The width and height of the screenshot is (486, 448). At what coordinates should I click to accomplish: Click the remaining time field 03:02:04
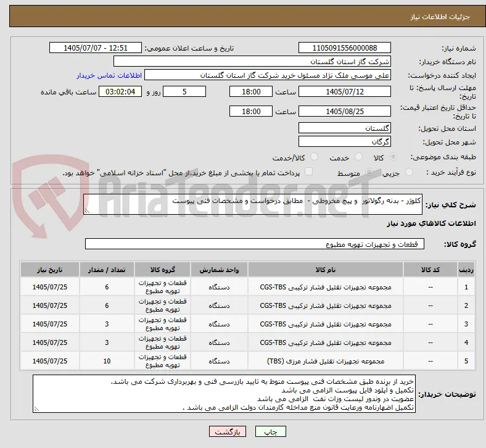pos(120,92)
